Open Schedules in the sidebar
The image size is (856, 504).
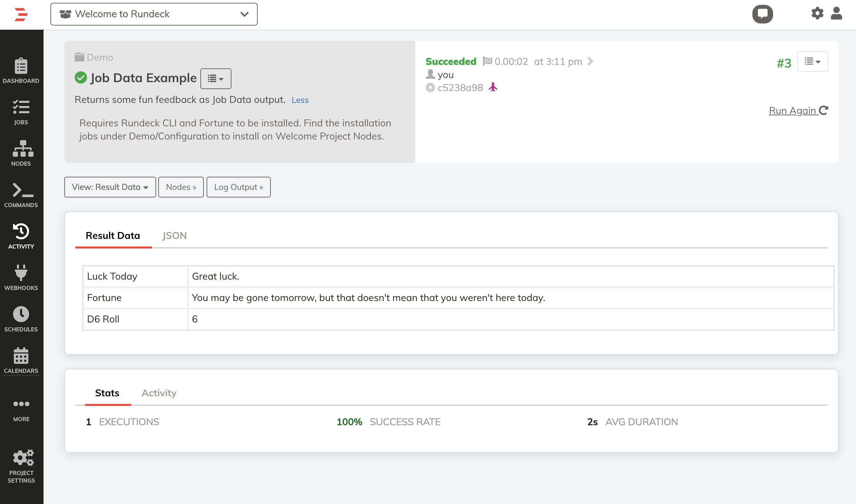click(x=21, y=319)
